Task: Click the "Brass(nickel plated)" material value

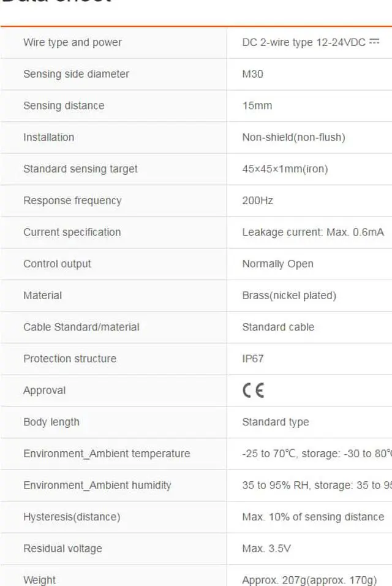Action: click(x=289, y=295)
